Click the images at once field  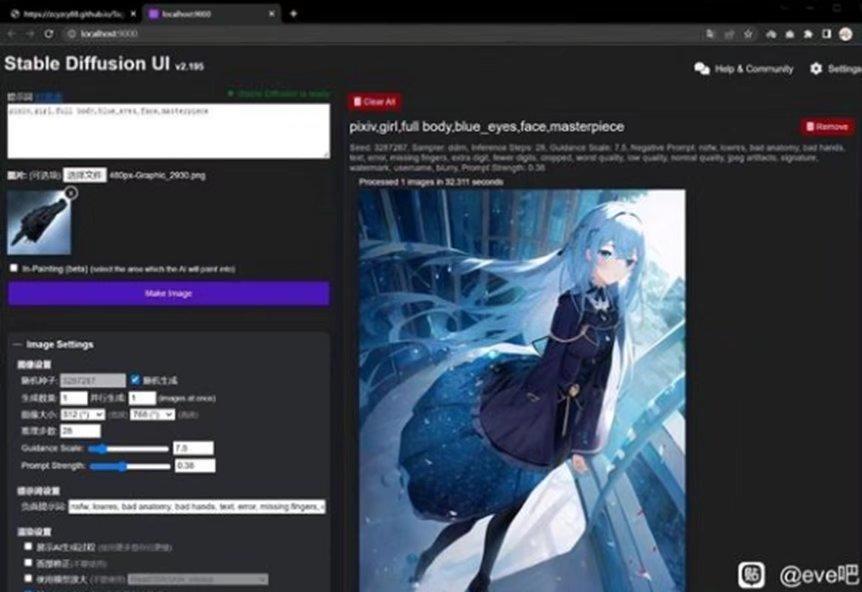point(142,397)
